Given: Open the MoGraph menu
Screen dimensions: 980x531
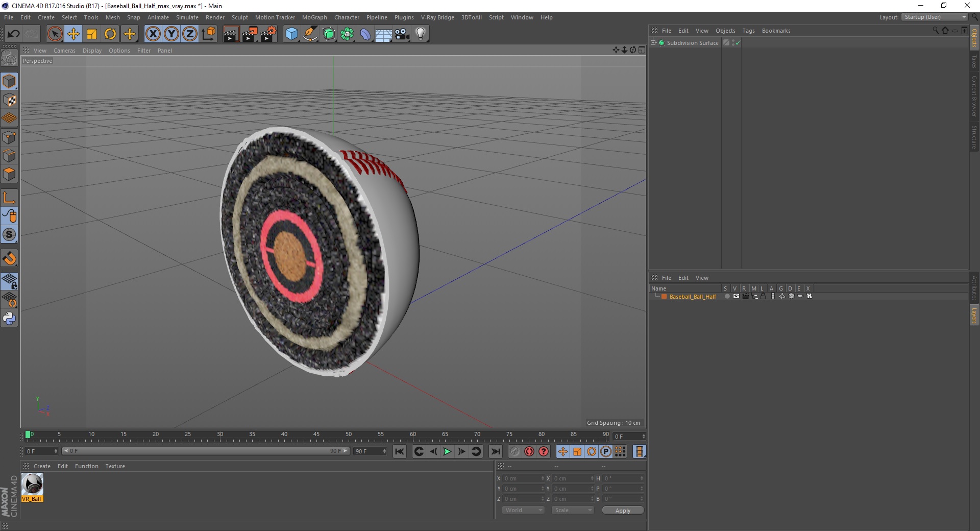Looking at the screenshot, I should [x=314, y=17].
